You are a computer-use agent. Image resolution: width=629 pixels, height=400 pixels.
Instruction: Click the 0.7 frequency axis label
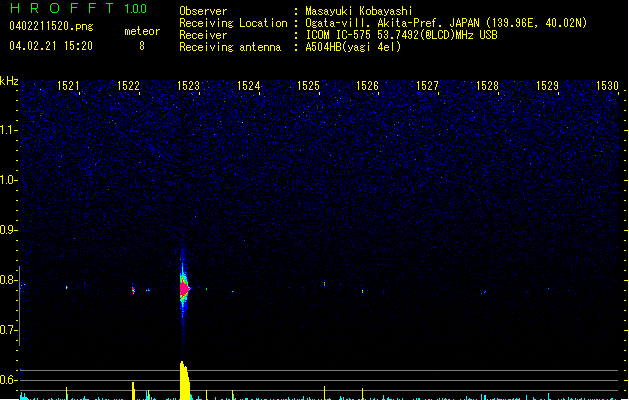pos(8,330)
